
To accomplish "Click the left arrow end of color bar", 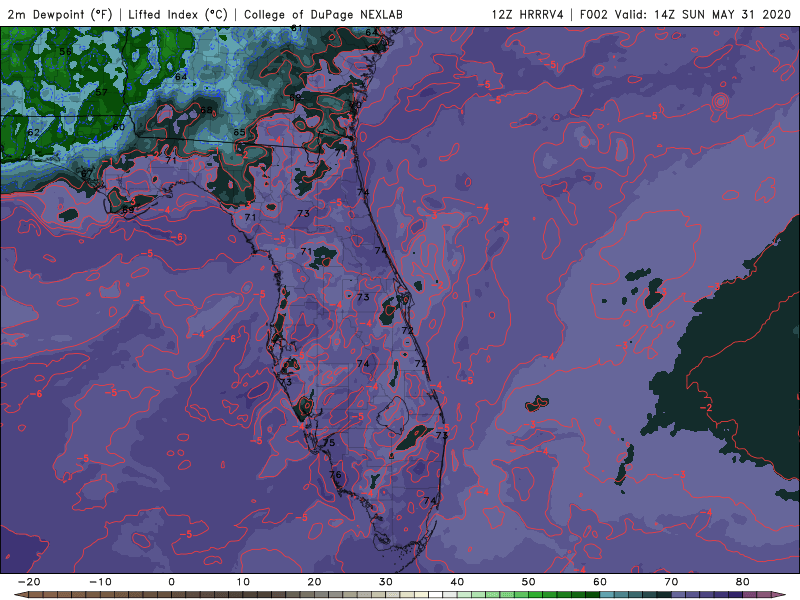I will (20, 595).
